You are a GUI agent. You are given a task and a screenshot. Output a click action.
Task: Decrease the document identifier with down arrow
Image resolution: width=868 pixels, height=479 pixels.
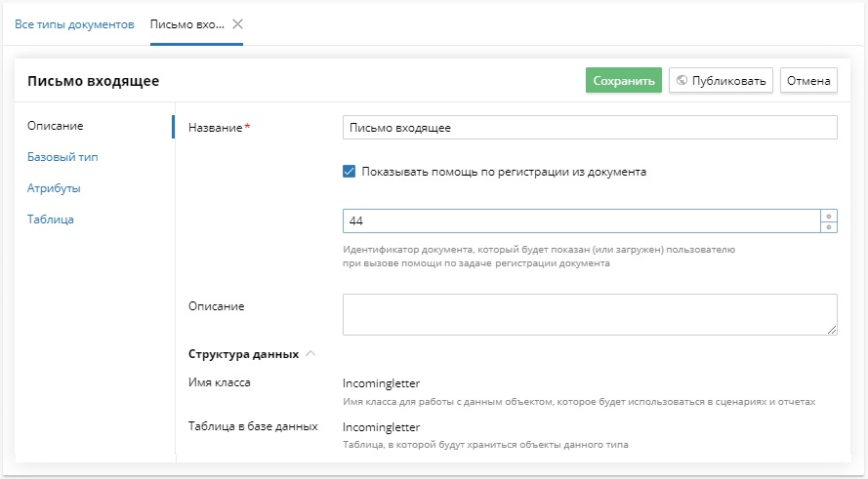(x=828, y=227)
